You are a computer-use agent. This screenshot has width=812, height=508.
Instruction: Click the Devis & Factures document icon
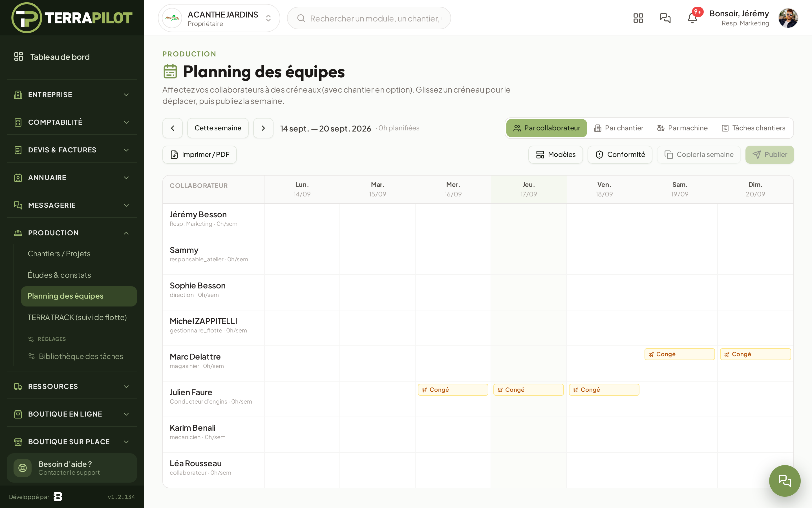click(18, 150)
